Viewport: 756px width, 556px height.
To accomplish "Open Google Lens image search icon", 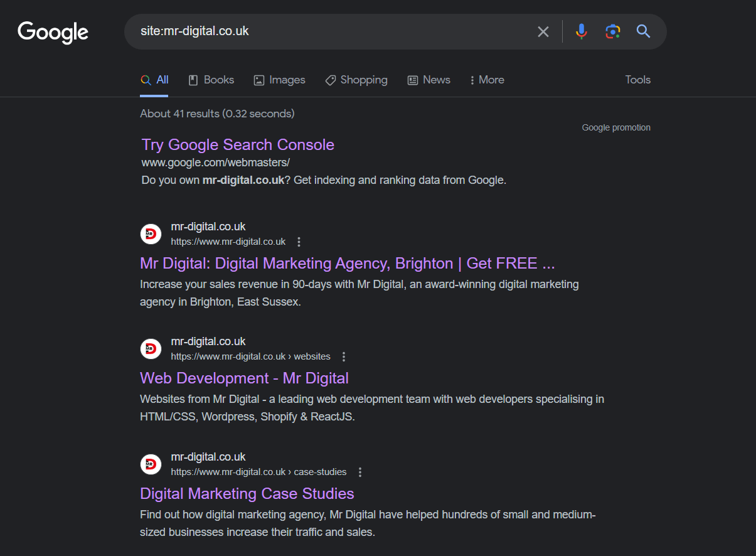I will click(612, 31).
